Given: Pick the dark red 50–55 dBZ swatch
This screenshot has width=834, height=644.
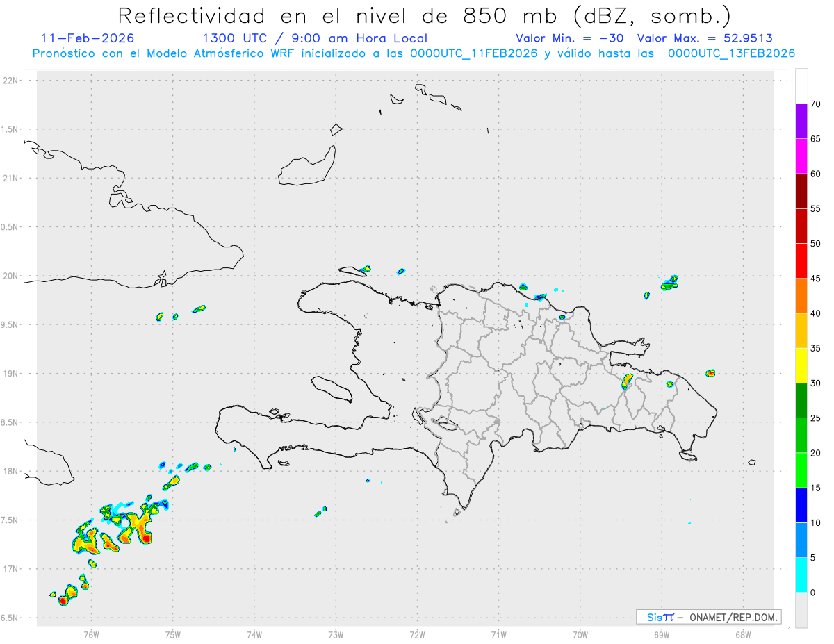Looking at the screenshot, I should coord(801,226).
